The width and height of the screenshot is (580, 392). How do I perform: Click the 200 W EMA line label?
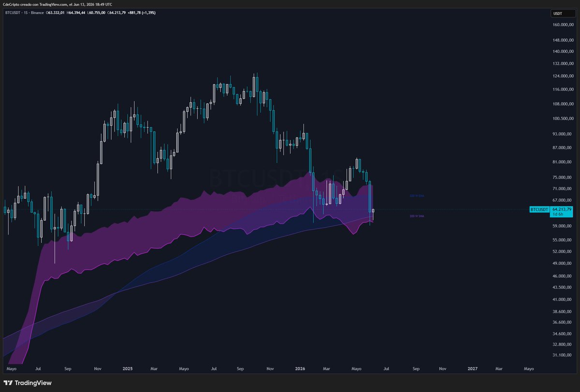pos(417,196)
